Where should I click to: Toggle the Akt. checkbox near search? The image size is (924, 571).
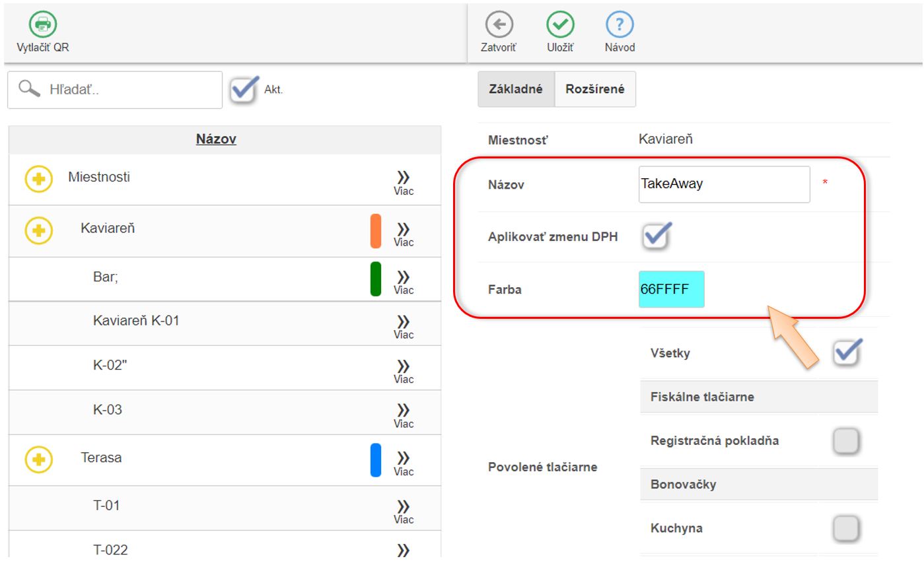243,90
